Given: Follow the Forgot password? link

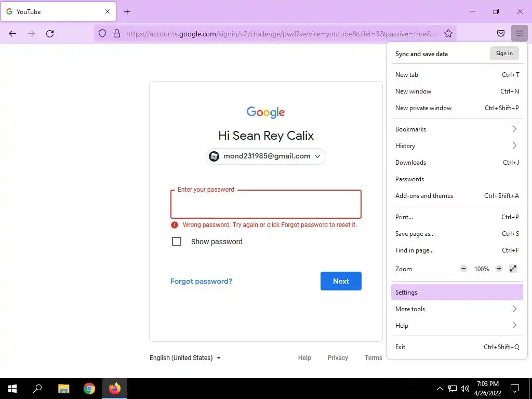Looking at the screenshot, I should [x=201, y=281].
